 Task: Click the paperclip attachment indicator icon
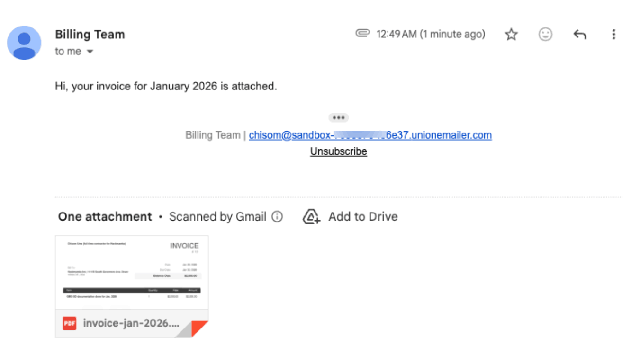pyautogui.click(x=362, y=34)
